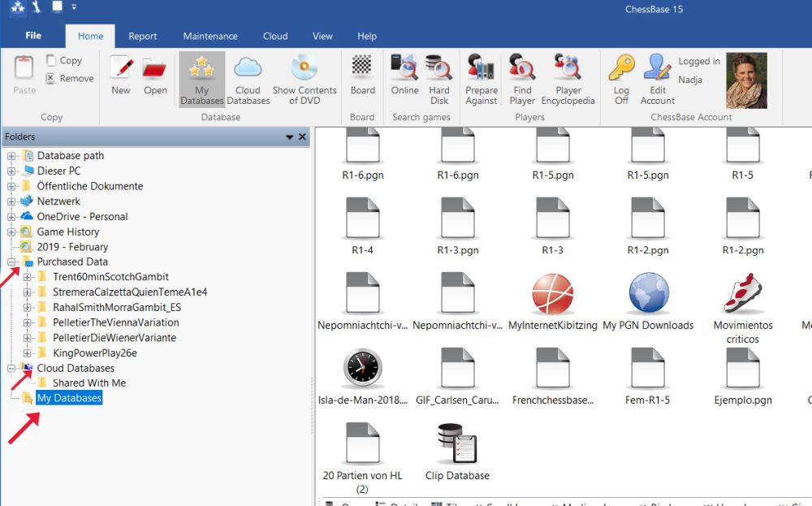The image size is (812, 506).
Task: Expand the KingPowerPlay26e folder node
Action: click(x=27, y=353)
